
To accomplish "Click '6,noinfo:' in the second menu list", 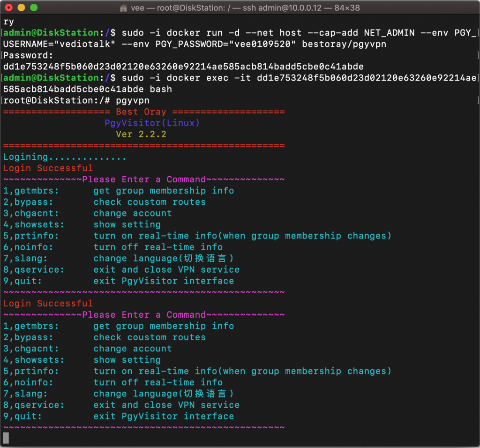I will click(x=28, y=382).
